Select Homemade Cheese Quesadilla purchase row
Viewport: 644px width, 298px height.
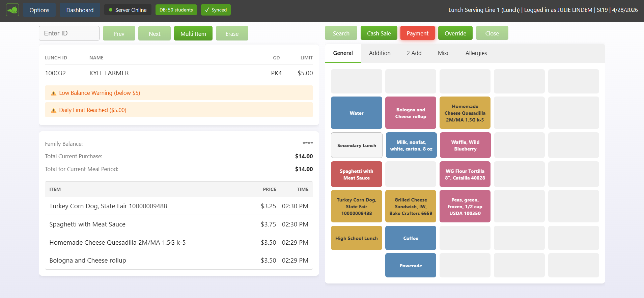click(x=179, y=242)
